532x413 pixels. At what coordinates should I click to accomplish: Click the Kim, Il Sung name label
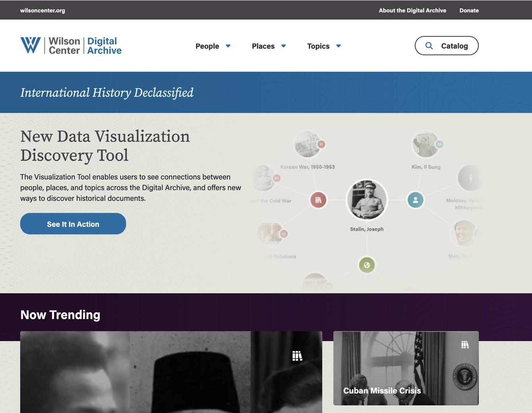[x=426, y=167]
